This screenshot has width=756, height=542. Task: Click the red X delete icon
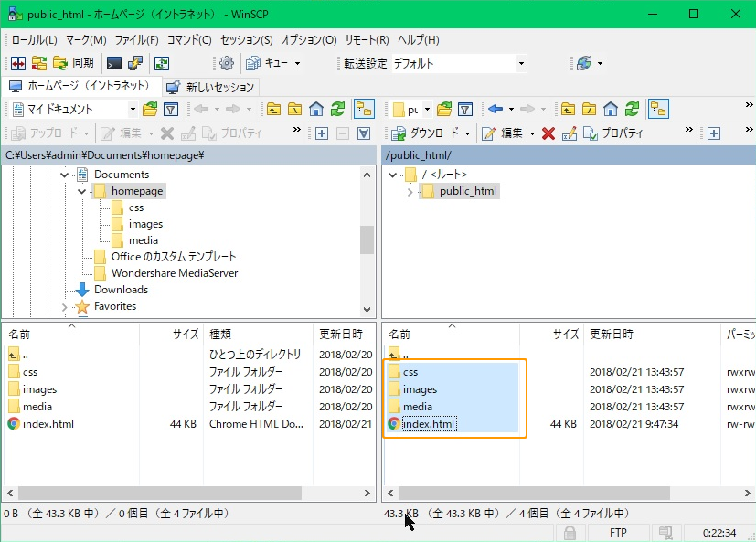click(548, 133)
